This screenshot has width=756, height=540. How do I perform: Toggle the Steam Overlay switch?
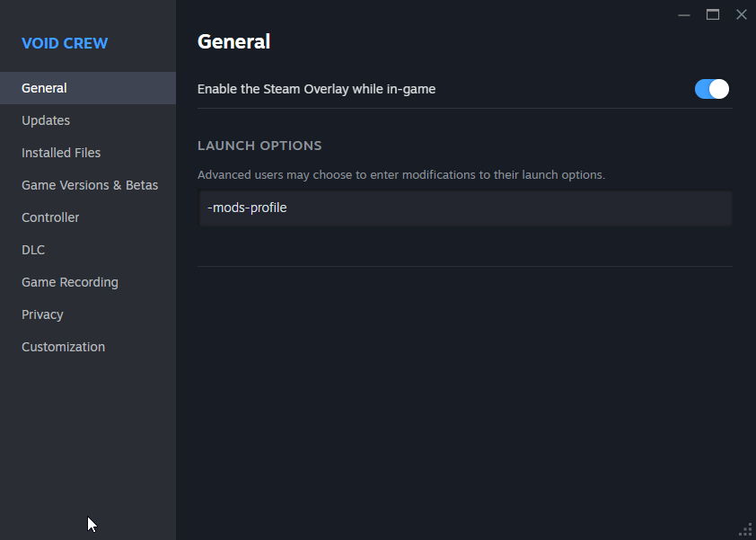[711, 89]
